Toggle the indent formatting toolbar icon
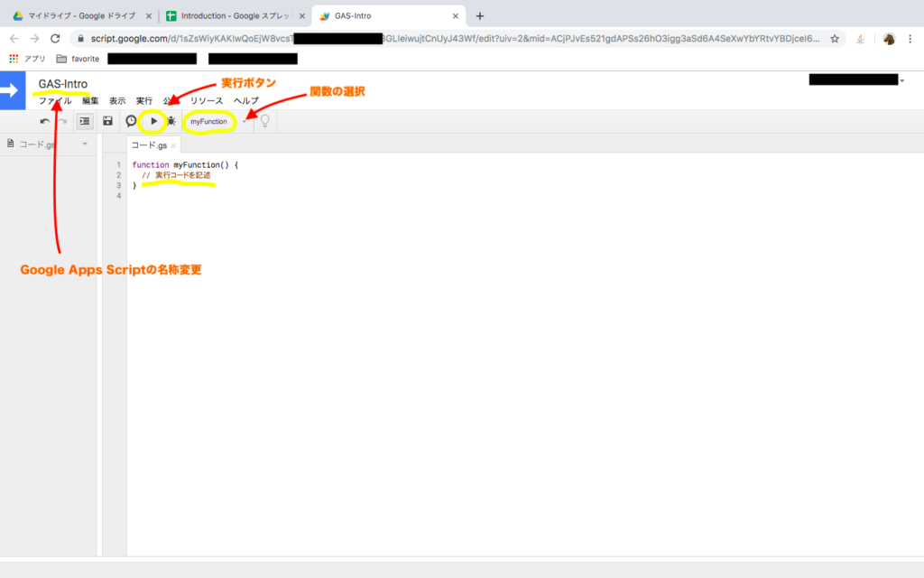 pos(85,120)
